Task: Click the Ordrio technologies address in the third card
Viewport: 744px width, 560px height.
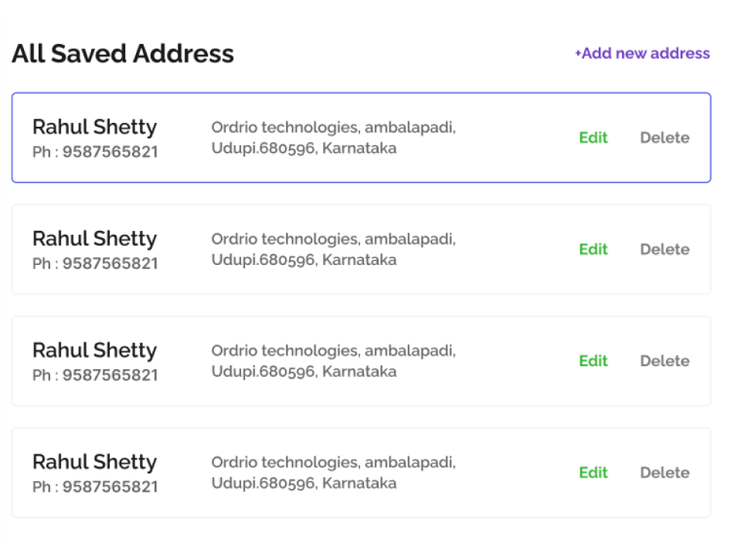Action: pyautogui.click(x=333, y=361)
